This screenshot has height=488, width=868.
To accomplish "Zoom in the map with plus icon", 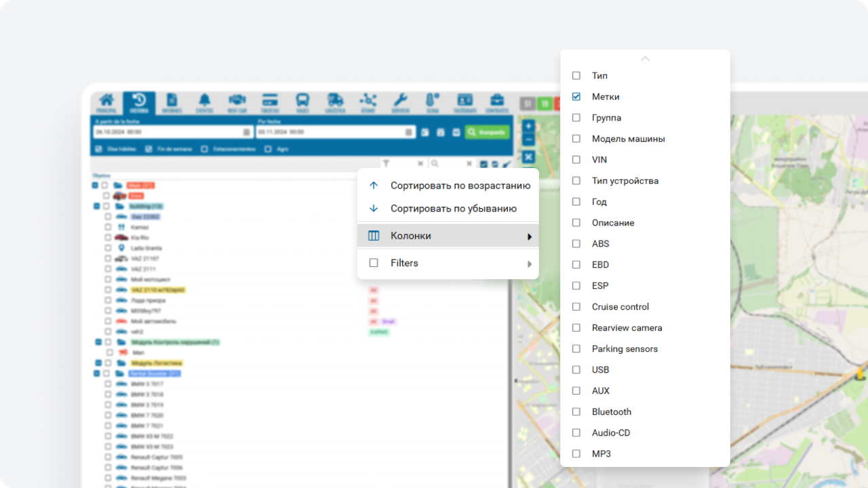I will tap(528, 126).
